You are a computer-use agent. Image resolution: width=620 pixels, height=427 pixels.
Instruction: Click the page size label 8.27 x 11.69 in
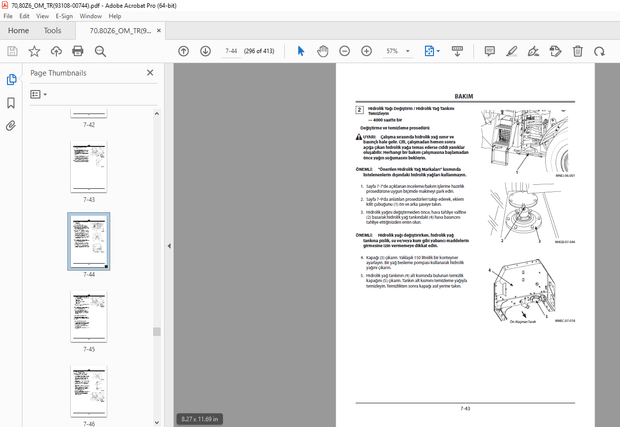point(200,419)
